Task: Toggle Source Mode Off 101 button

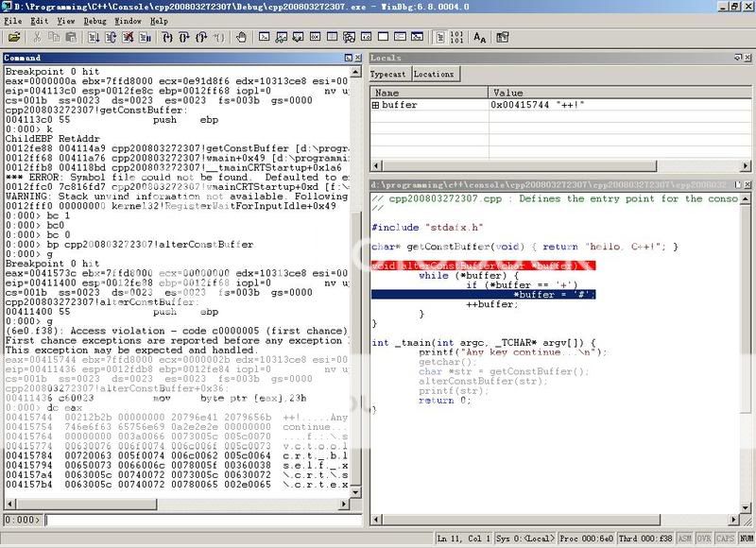Action: pos(456,37)
